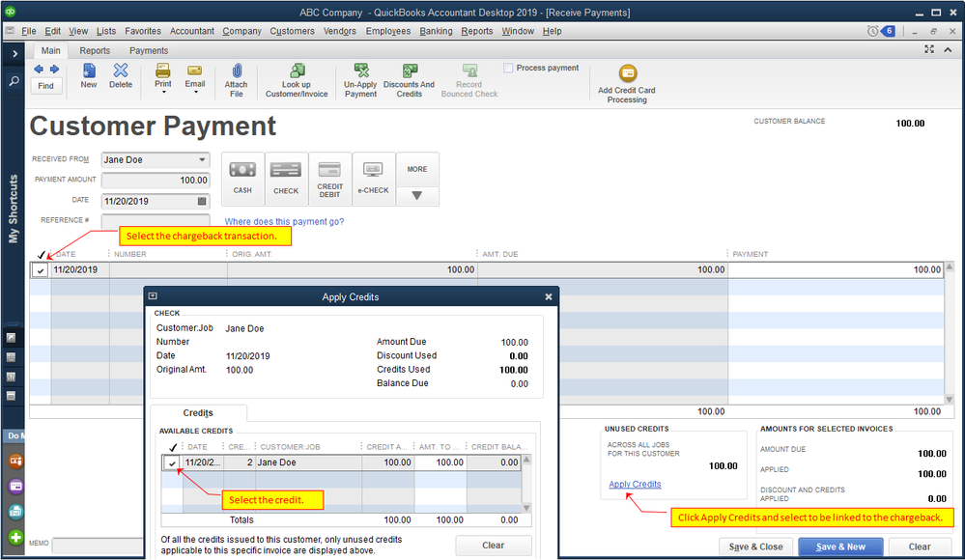The height and width of the screenshot is (560, 965).
Task: Click Add Credit Card Processing
Action: (x=627, y=84)
